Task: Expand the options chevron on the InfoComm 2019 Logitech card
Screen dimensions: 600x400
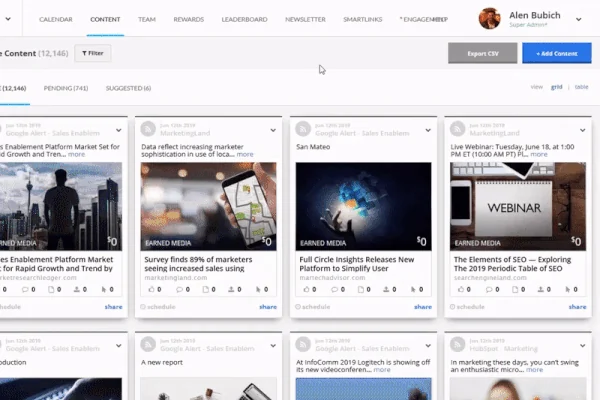Action: tap(428, 346)
